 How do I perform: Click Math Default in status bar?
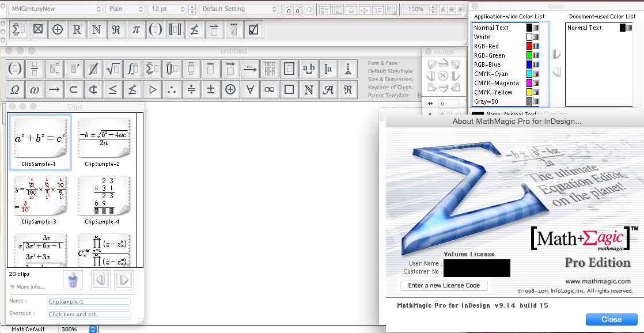28,330
